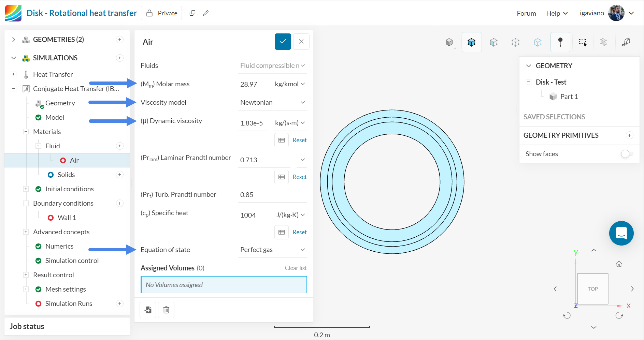The width and height of the screenshot is (644, 340).
Task: Click the TOP face of orientation cube
Action: click(x=592, y=289)
